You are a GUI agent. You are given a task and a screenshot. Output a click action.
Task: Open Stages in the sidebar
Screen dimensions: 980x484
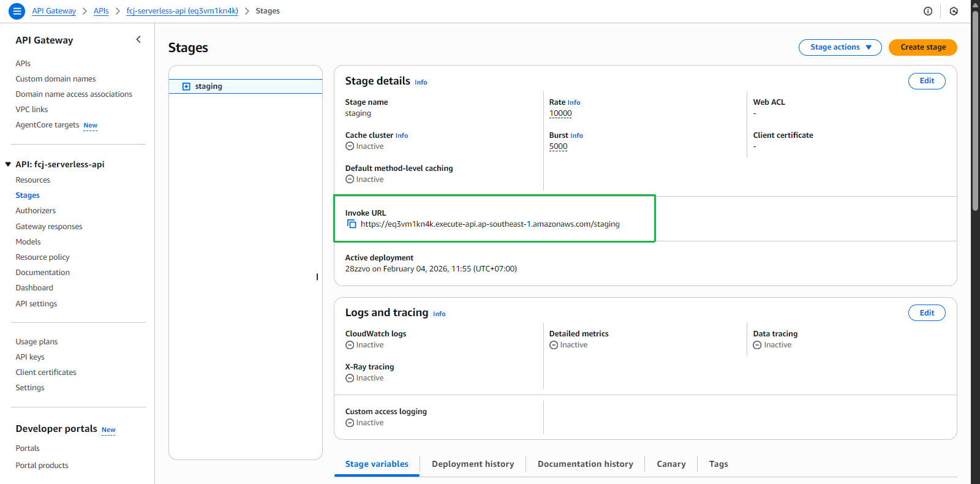point(28,195)
